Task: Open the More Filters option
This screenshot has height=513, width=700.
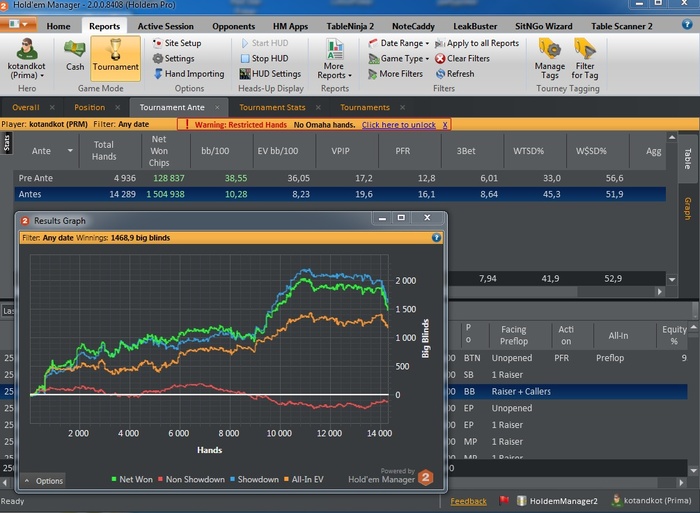Action: point(396,74)
